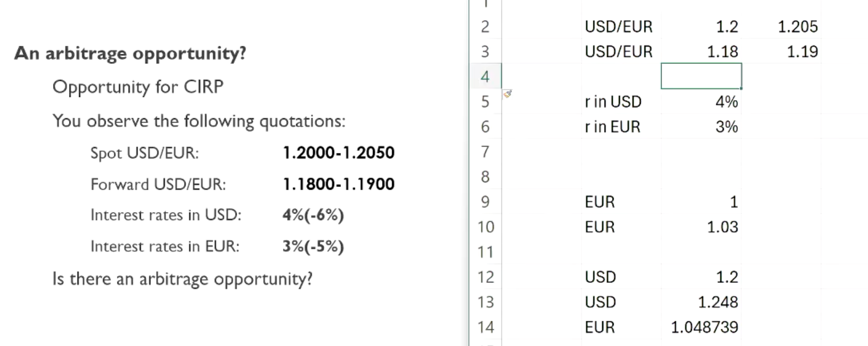Select row 2 header in spreadsheet
868x346 pixels.
pyautogui.click(x=485, y=27)
